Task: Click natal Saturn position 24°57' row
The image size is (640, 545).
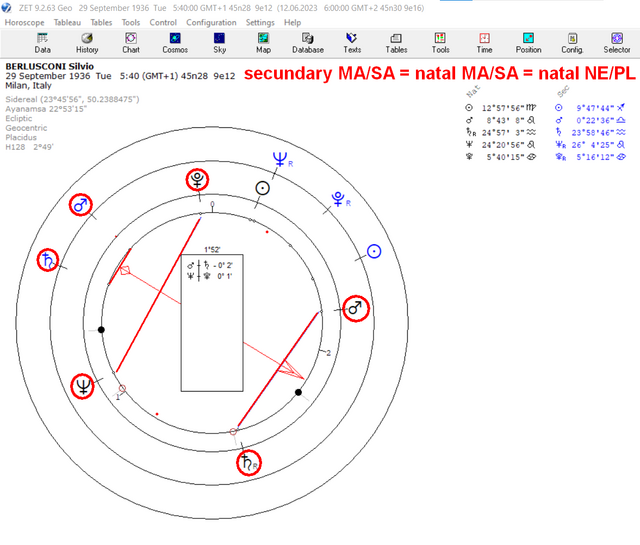Action: tap(500, 133)
